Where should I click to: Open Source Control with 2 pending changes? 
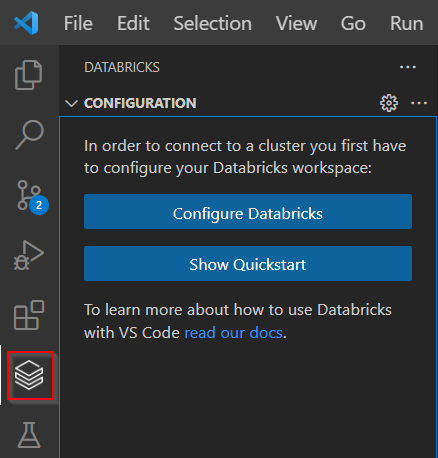point(32,197)
